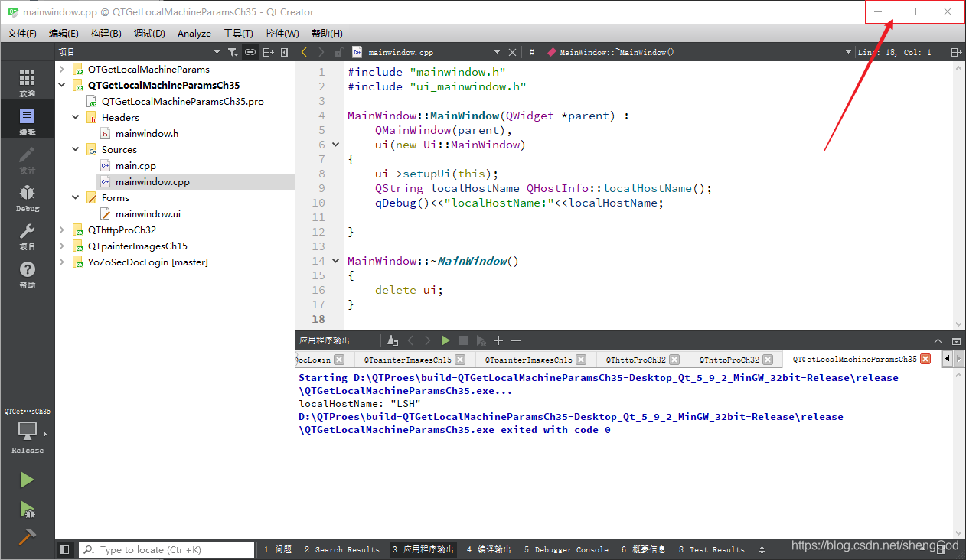The image size is (966, 560).
Task: Switch to Edit (编辑) mode
Action: click(28, 121)
